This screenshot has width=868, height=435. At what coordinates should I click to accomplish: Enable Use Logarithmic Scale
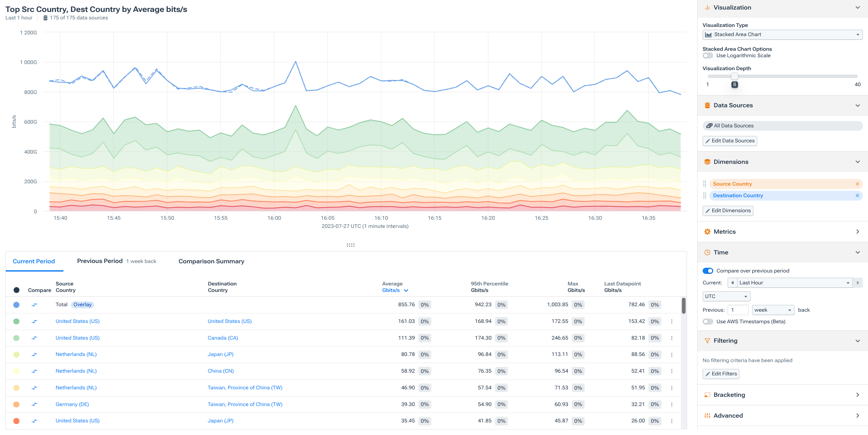coord(707,56)
